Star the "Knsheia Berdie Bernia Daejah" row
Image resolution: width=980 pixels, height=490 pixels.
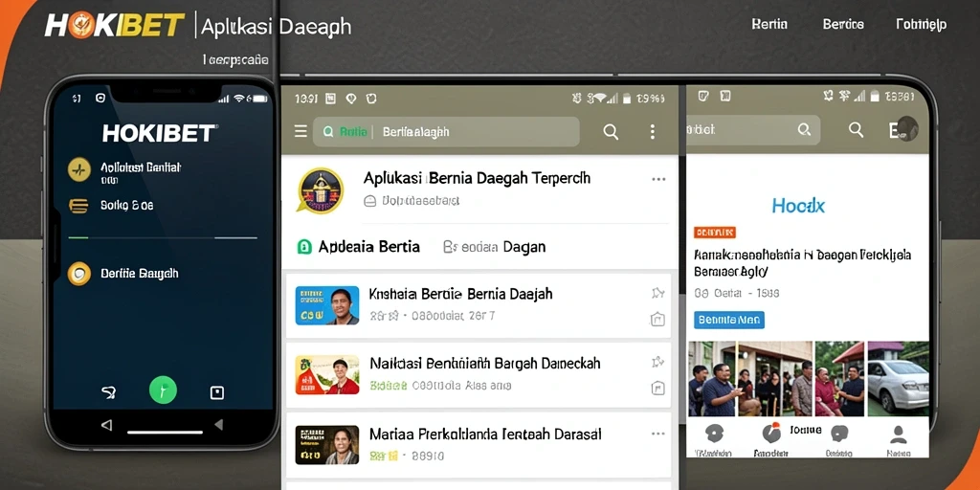657,293
